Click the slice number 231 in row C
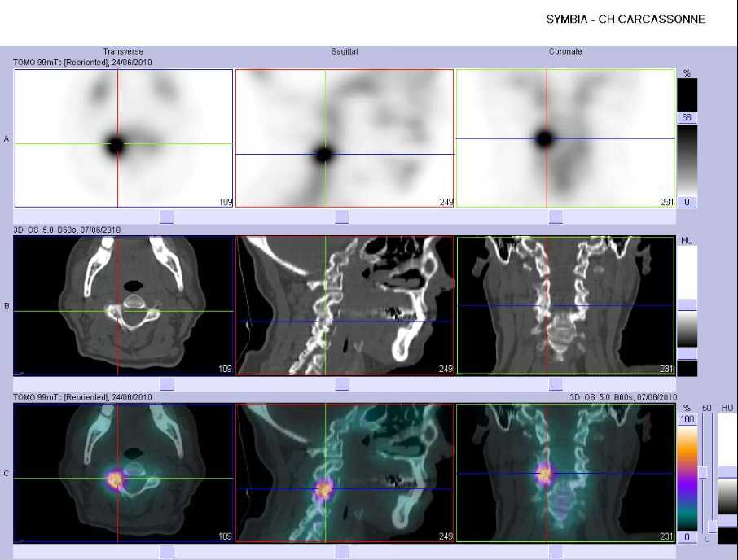The image size is (738, 560). [666, 536]
